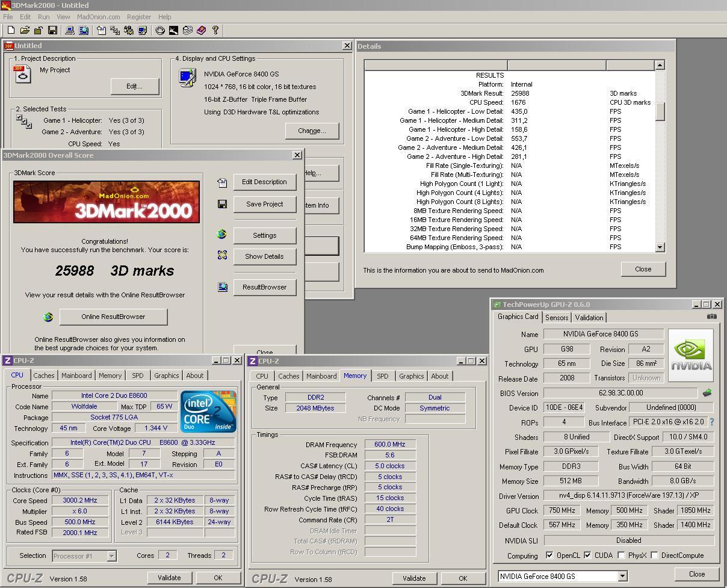This screenshot has width=727, height=588.
Task: Click the Driver Version field in GPU-Z
Action: point(628,495)
